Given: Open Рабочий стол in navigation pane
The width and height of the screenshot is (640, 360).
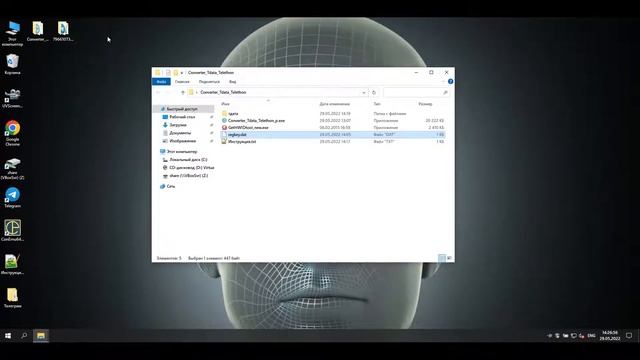Looking at the screenshot, I should tap(183, 117).
